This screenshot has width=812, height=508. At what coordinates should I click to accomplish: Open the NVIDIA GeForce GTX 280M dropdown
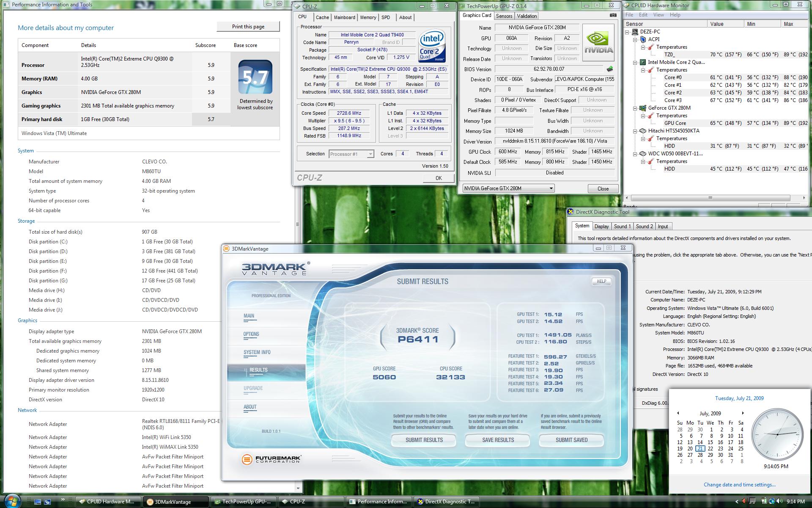tap(551, 188)
